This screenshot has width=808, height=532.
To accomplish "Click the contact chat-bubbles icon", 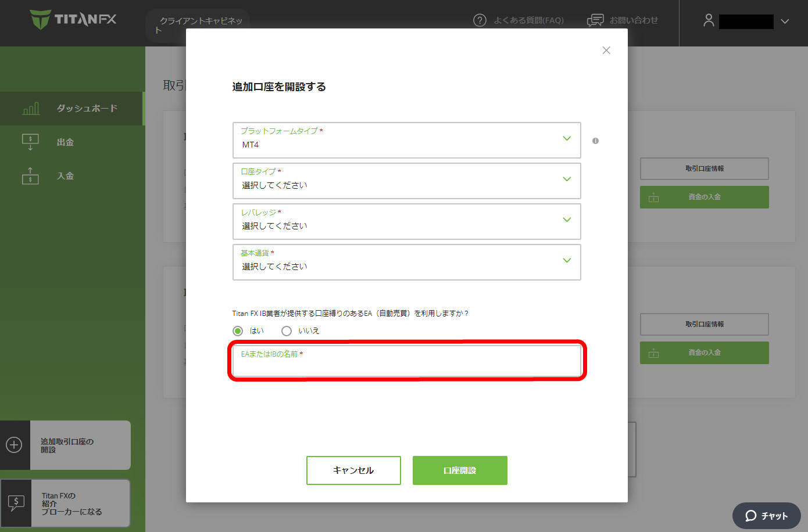I will (595, 20).
